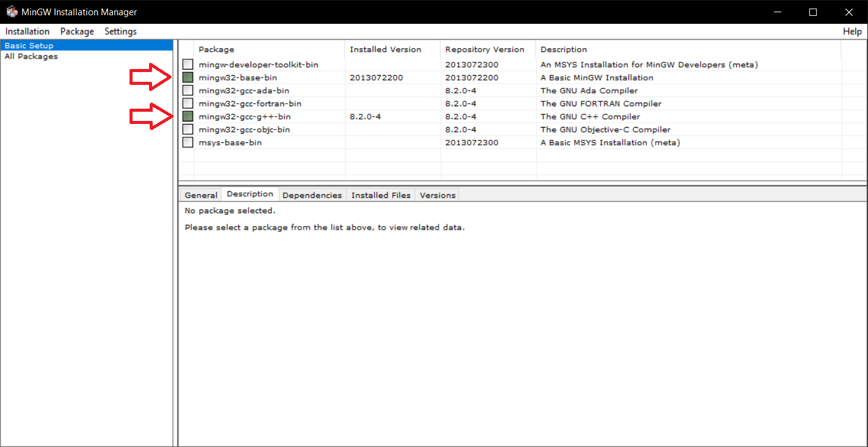868x447 pixels.
Task: Mark the mingw32-gcc-ada-bin checkbox
Action: 188,90
